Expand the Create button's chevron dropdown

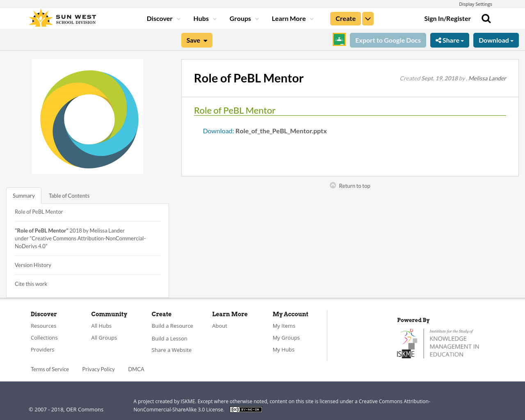coord(368,18)
